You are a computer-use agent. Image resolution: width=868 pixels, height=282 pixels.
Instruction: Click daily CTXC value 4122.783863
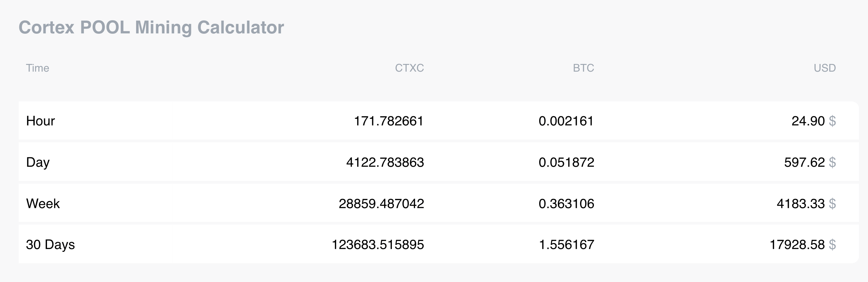[385, 162]
